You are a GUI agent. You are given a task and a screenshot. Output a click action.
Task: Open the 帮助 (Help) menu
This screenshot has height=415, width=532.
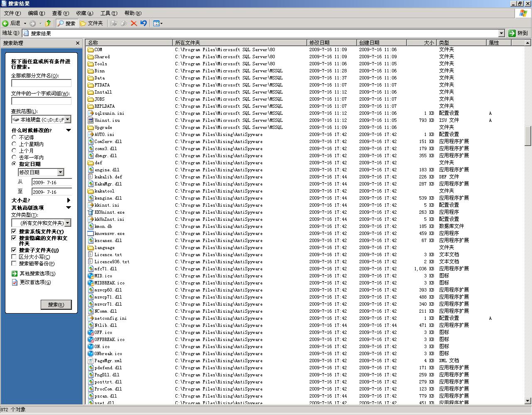pyautogui.click(x=133, y=13)
